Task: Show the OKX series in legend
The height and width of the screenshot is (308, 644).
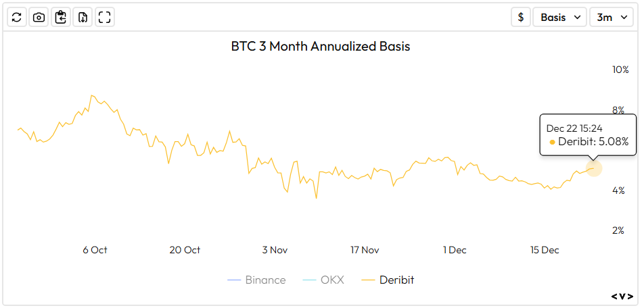Action: pyautogui.click(x=323, y=280)
